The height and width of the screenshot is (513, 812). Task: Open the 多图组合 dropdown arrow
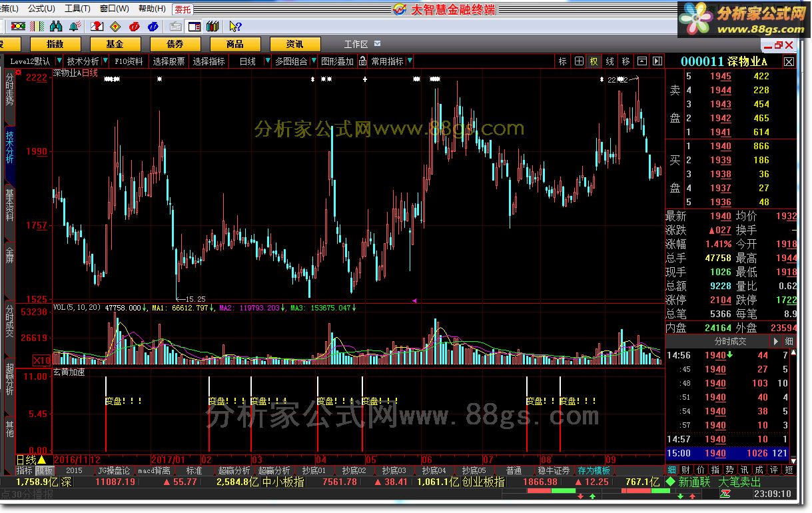click(x=314, y=61)
